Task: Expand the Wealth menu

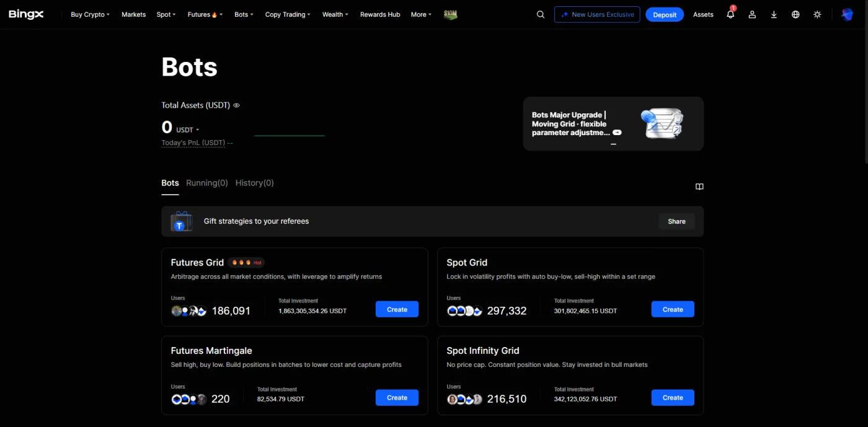Action: [335, 14]
